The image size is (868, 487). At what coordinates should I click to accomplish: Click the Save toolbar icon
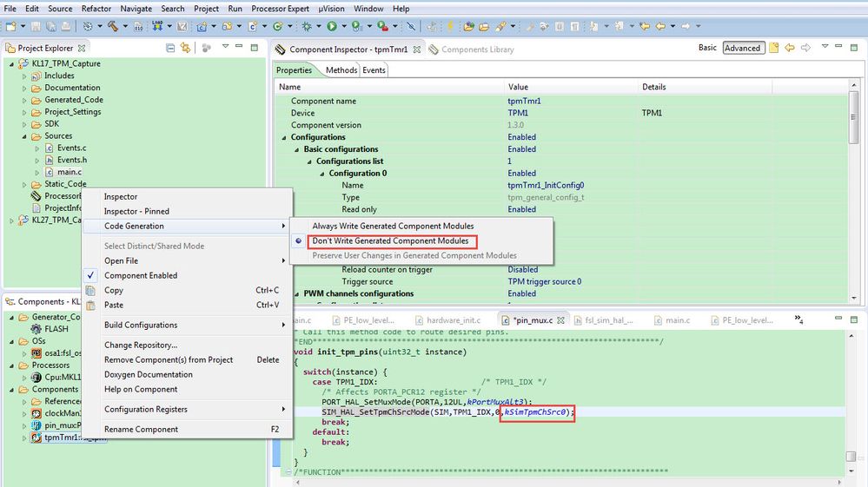pyautogui.click(x=36, y=26)
